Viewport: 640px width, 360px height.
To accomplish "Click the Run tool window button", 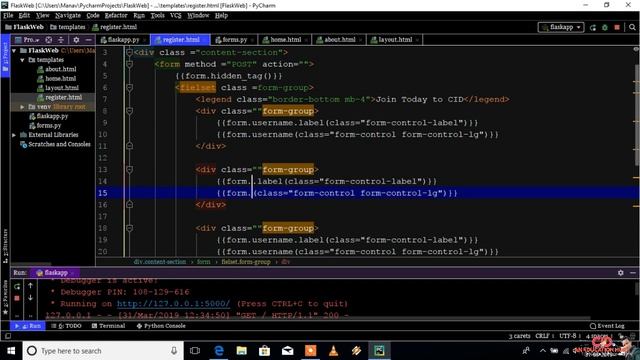I will [x=28, y=326].
